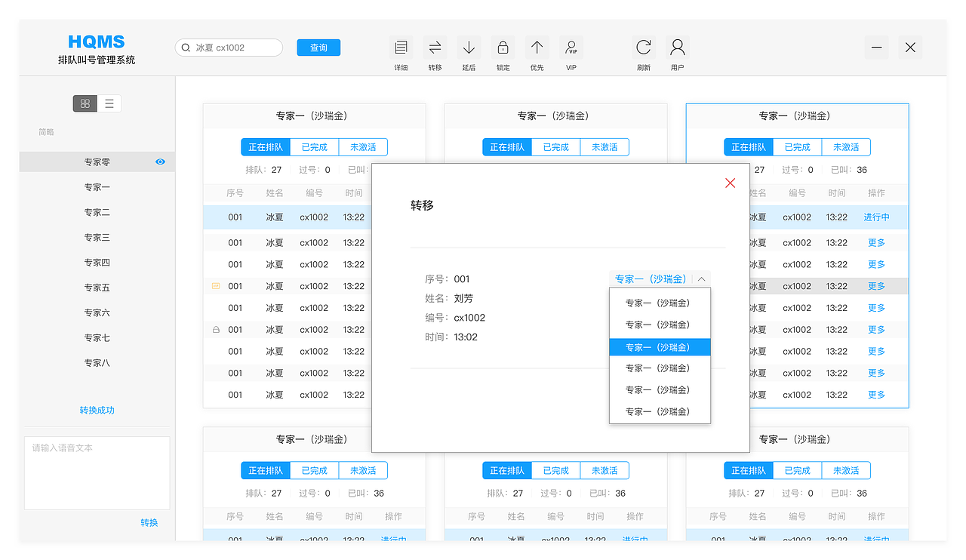The image size is (966, 560).
Task: Switch to grid view in sidebar
Action: [x=85, y=103]
